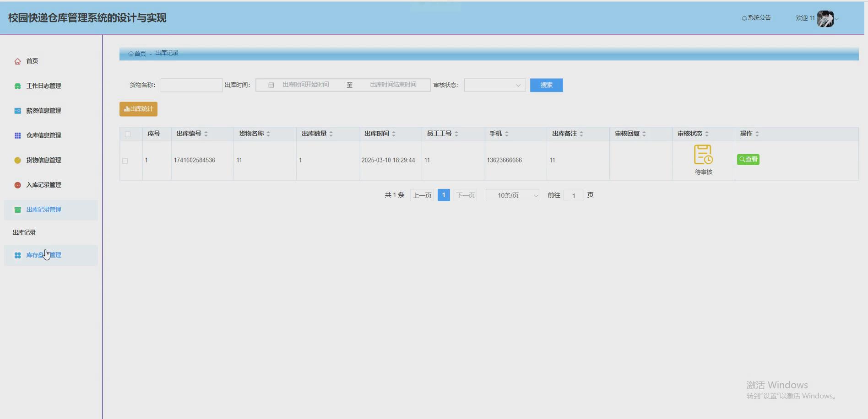Image resolution: width=868 pixels, height=419 pixels.
Task: Switch to 出库记录 under the sidebar
Action: tap(25, 232)
